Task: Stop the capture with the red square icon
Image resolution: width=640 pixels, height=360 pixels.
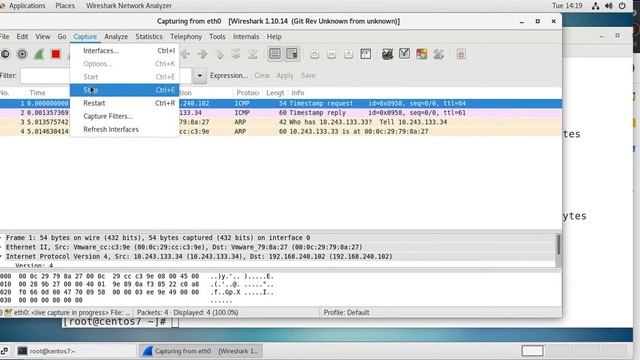Action: pyautogui.click(x=56, y=54)
